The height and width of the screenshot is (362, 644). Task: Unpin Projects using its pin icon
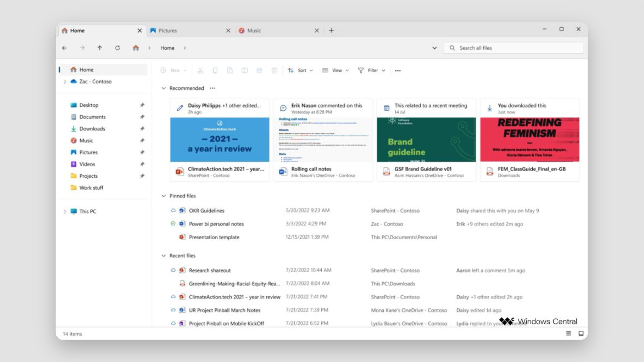click(142, 176)
